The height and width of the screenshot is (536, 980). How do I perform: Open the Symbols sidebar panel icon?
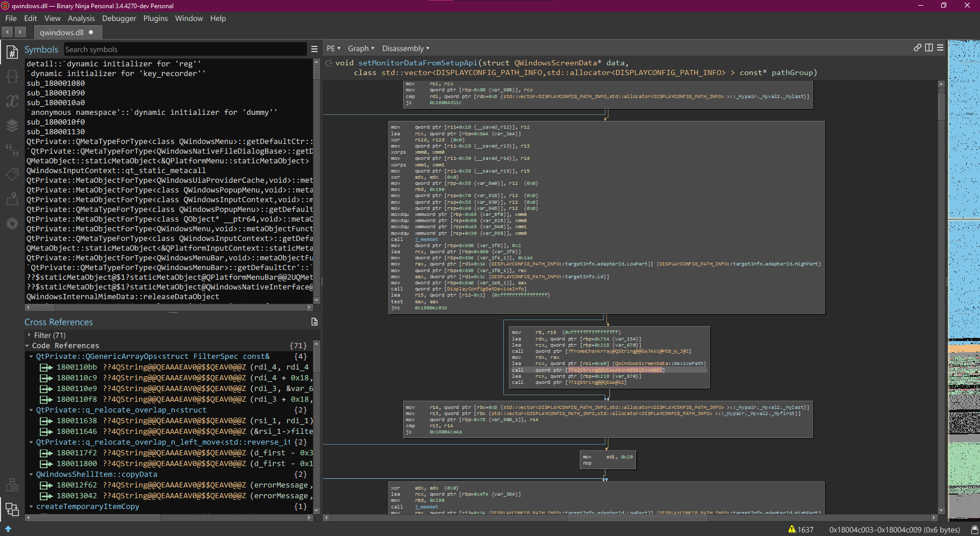point(12,52)
